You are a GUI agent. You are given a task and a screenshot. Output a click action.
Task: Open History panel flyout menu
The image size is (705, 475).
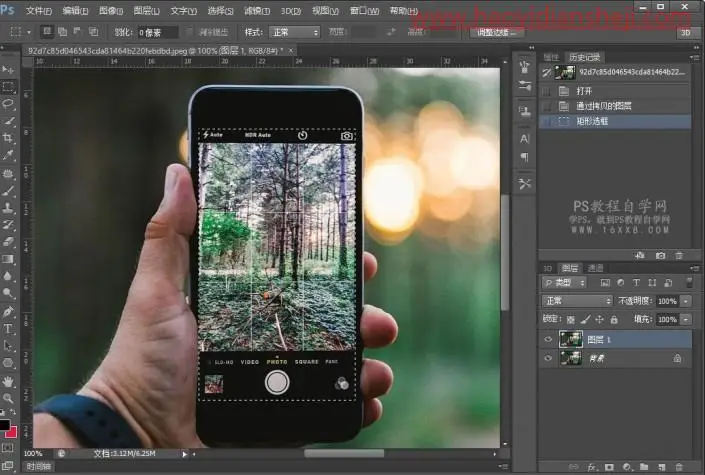[694, 57]
